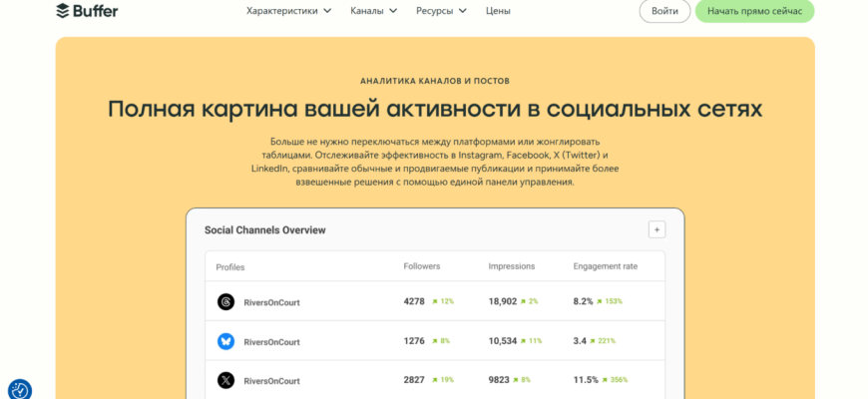Click the Войти login button
This screenshot has height=399, width=868.
pos(664,11)
